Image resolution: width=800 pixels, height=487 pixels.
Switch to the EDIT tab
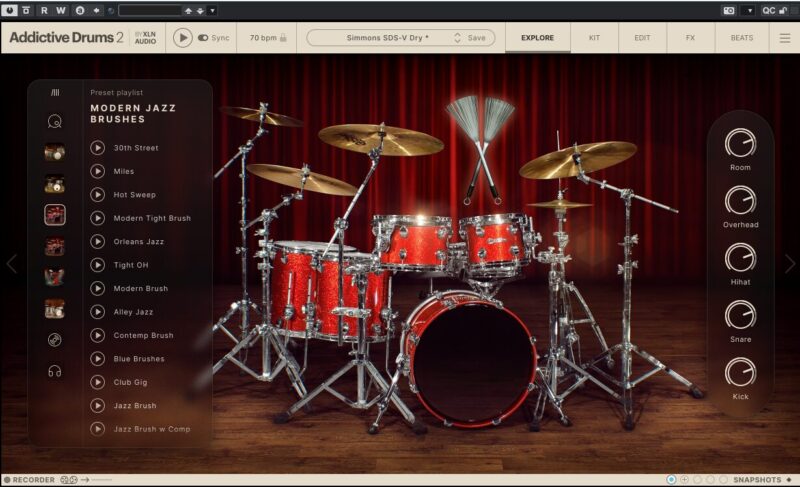pyautogui.click(x=642, y=38)
